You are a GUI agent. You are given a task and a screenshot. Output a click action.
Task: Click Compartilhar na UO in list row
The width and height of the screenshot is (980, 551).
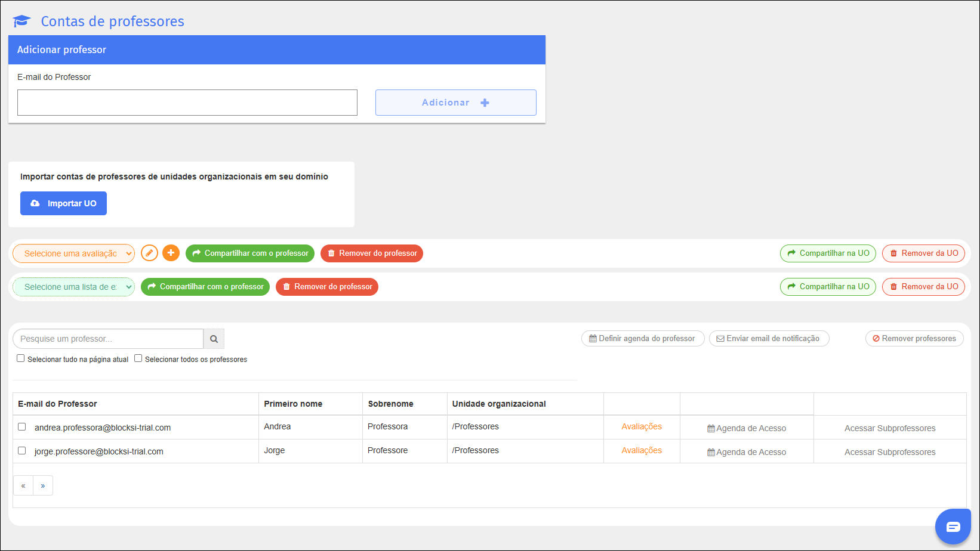pyautogui.click(x=828, y=287)
